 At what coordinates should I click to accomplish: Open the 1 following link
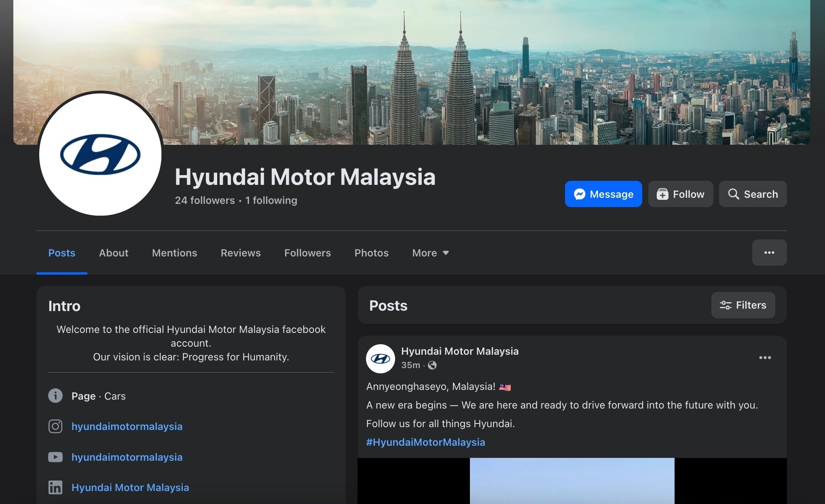click(x=271, y=200)
